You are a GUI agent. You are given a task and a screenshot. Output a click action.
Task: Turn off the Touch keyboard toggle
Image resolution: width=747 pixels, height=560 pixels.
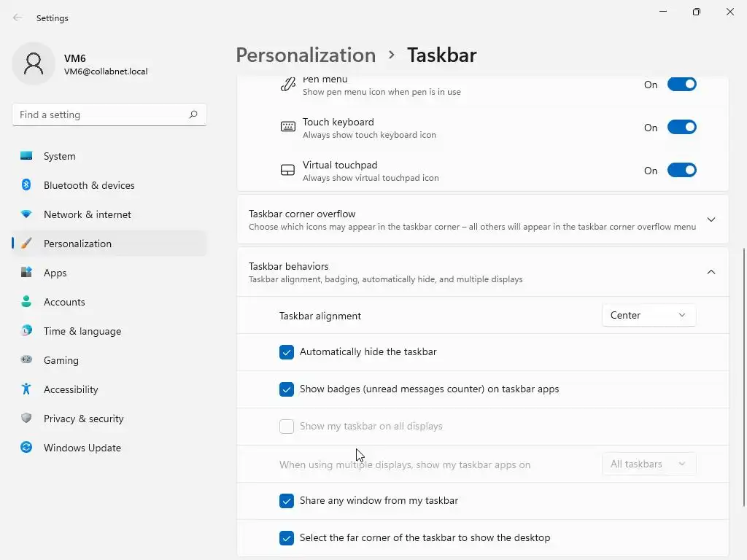pyautogui.click(x=682, y=128)
